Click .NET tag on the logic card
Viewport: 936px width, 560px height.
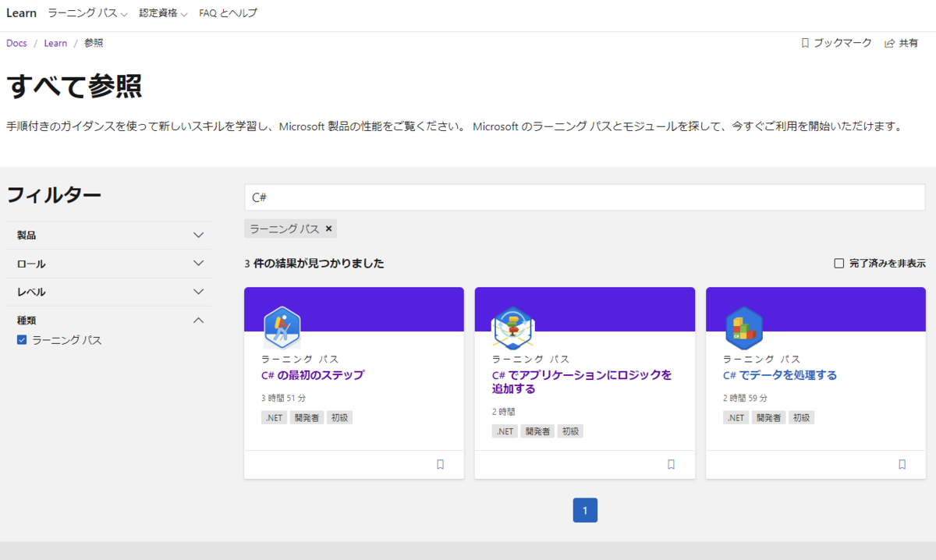[x=505, y=431]
